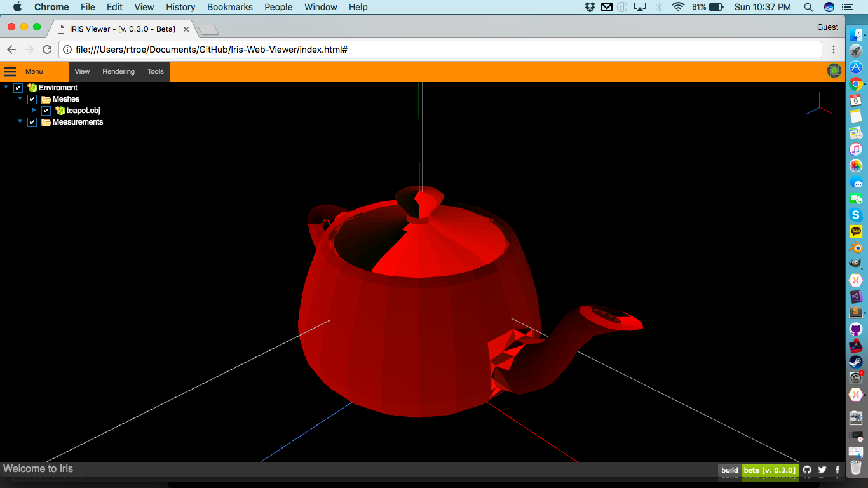
Task: Select the Measurements tree label
Action: (78, 122)
